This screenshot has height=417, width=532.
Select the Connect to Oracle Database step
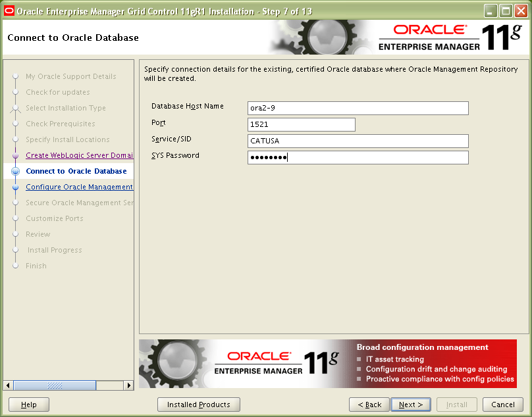click(x=76, y=171)
